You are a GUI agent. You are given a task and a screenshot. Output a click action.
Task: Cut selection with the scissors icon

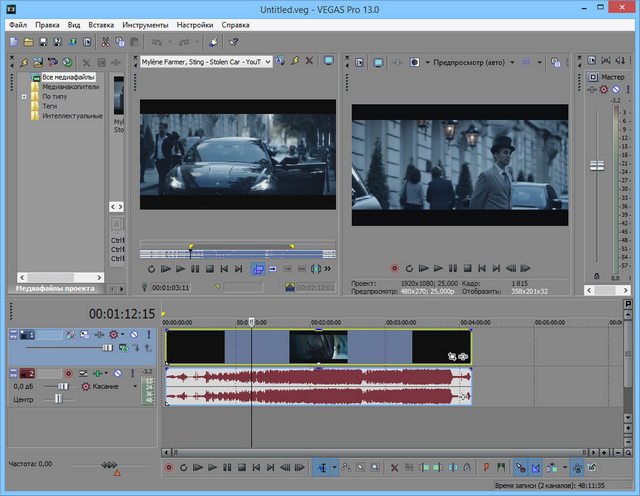(105, 42)
